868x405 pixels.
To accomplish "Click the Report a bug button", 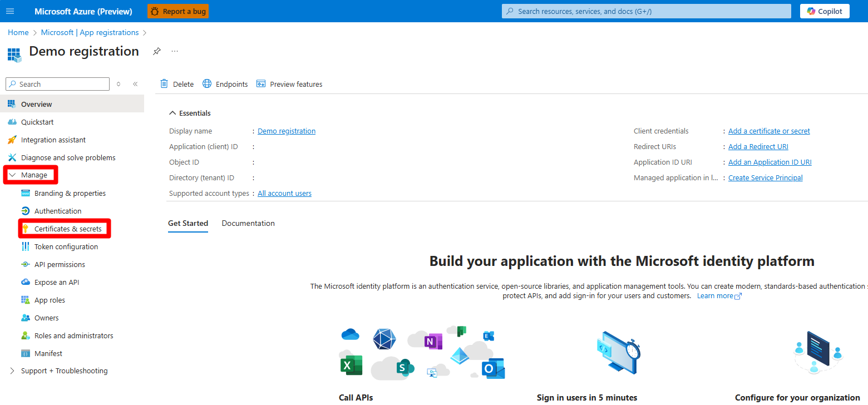I will pyautogui.click(x=178, y=11).
